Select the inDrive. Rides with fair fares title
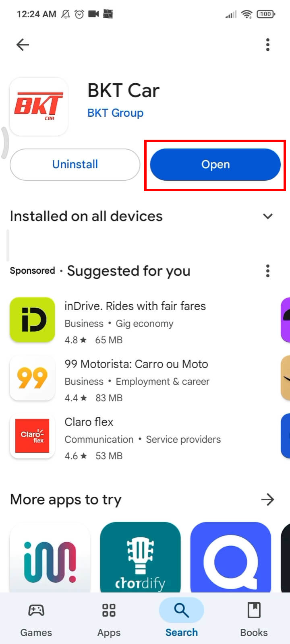Viewport: 290px width, 644px height. [135, 306]
